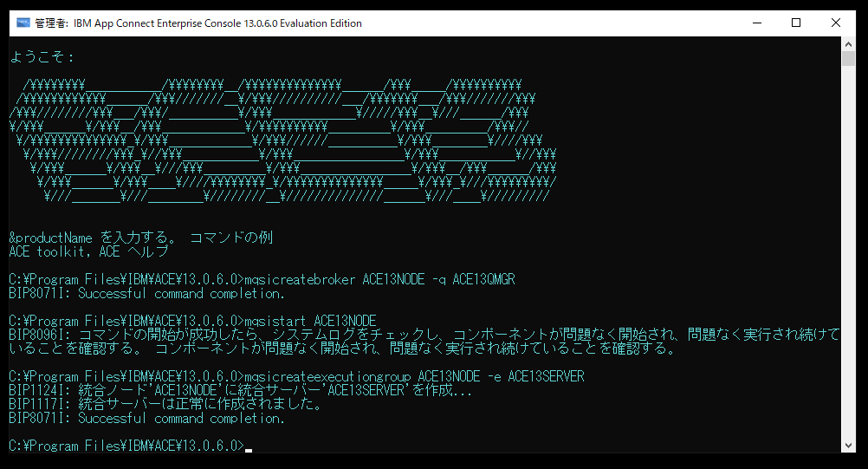Click the BIP8096I message line
Image resolution: width=868 pixels, height=469 pixels.
424,342
